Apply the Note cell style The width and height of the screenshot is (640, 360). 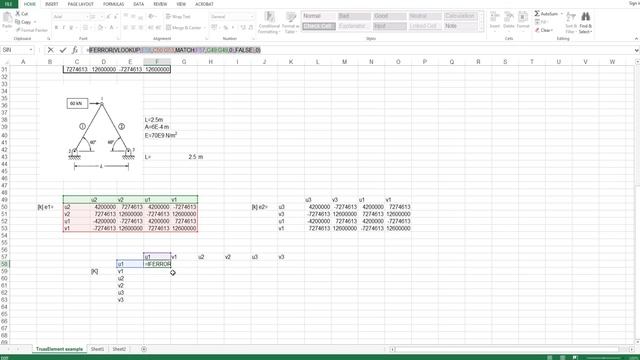click(x=460, y=26)
